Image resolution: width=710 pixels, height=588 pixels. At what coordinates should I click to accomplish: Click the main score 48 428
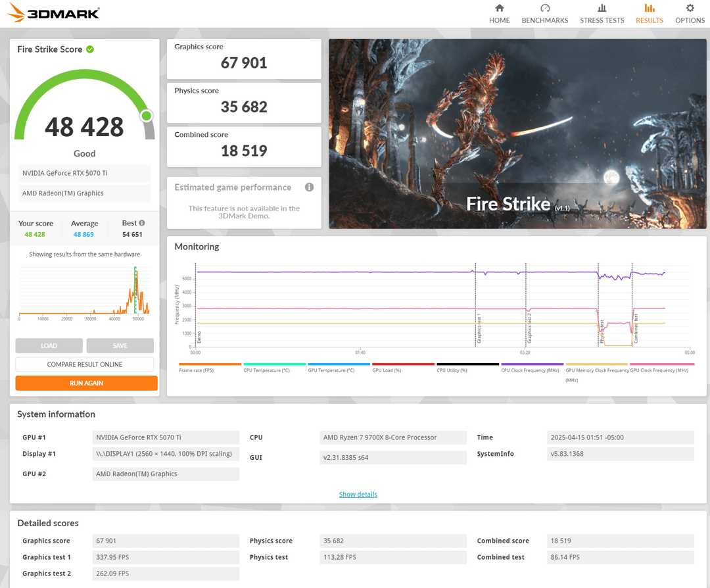pos(84,127)
